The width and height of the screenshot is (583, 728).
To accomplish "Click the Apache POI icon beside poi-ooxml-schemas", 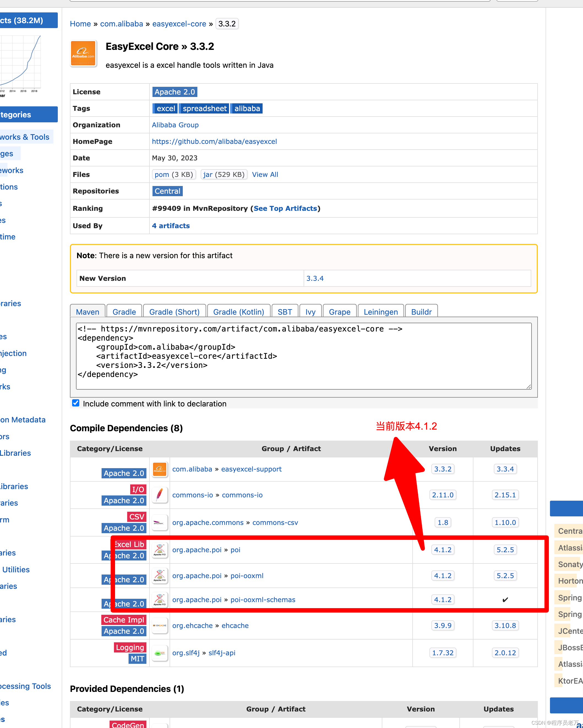I will point(160,600).
